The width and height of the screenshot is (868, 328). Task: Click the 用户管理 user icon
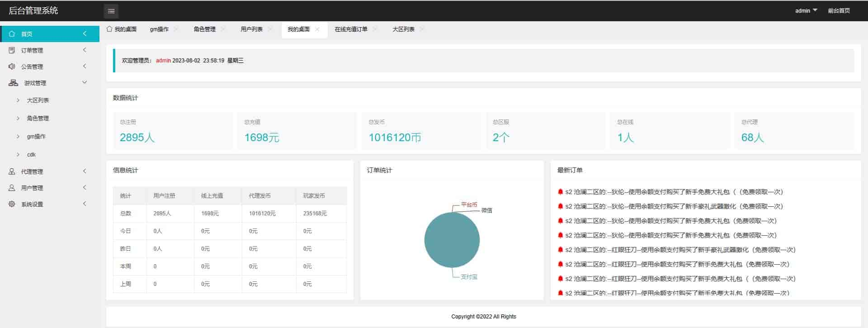12,188
